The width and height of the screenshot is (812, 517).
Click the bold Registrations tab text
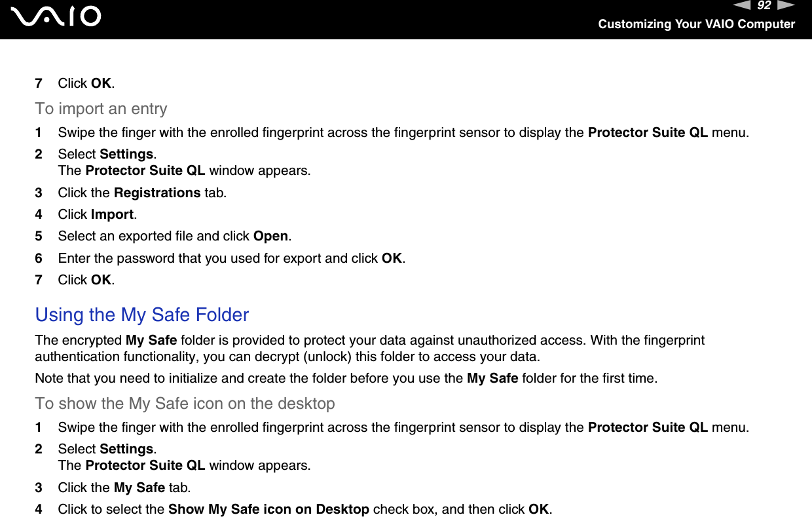157,193
